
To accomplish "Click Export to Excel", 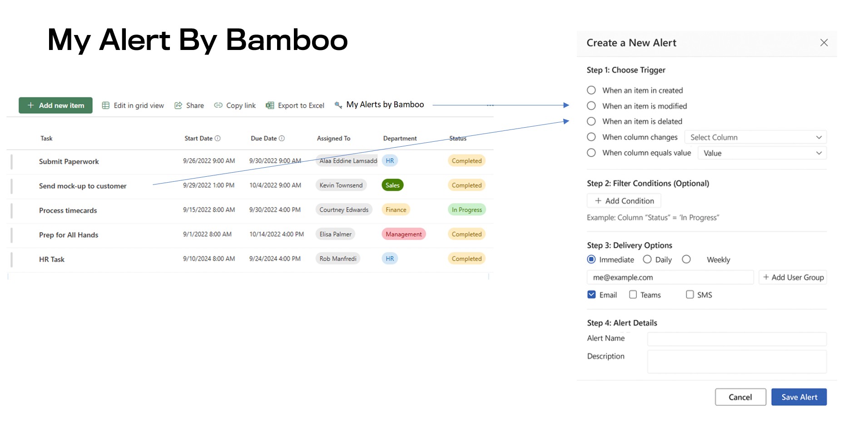I will (x=295, y=105).
